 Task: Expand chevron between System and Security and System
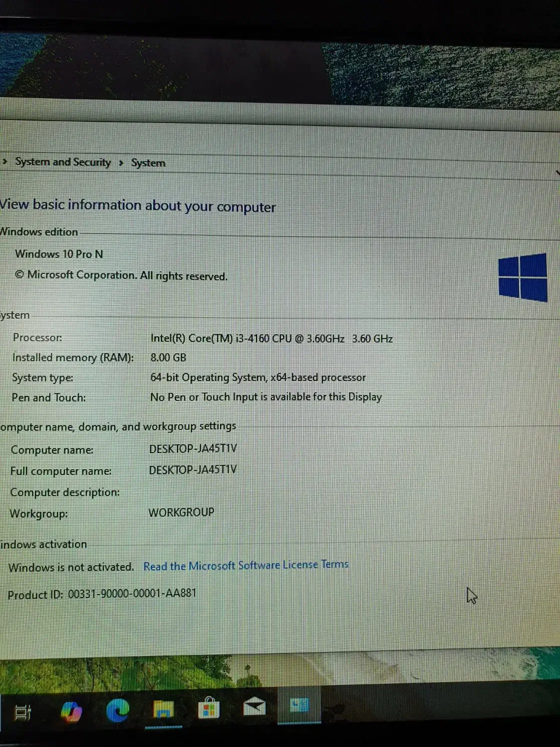121,163
